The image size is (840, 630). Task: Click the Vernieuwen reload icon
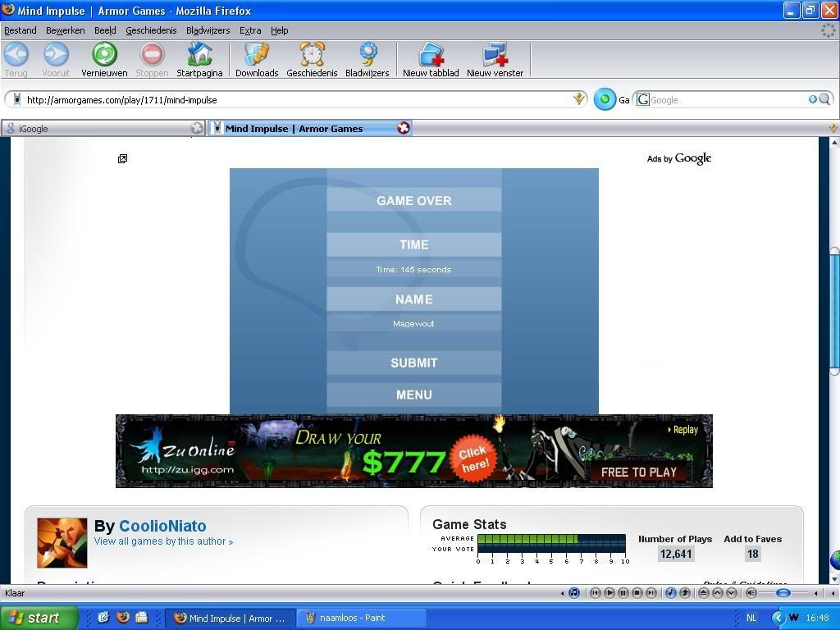(104, 55)
